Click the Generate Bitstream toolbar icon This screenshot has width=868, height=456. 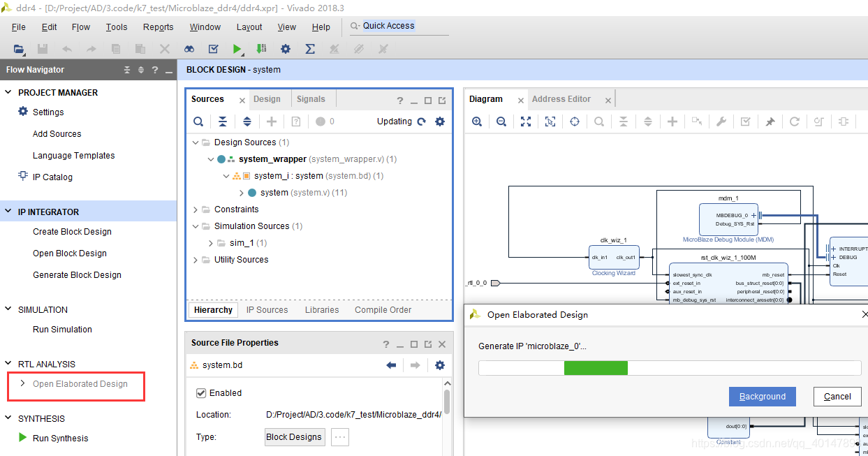click(x=261, y=49)
